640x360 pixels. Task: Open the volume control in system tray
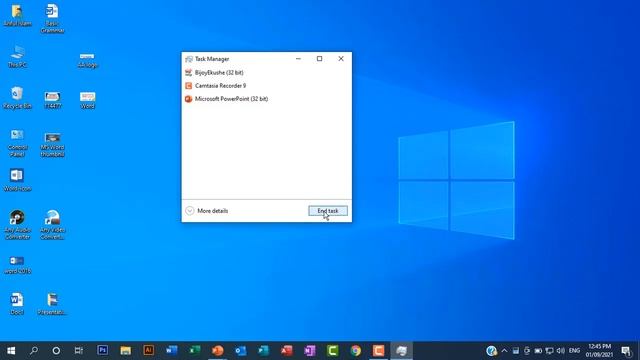(561, 351)
